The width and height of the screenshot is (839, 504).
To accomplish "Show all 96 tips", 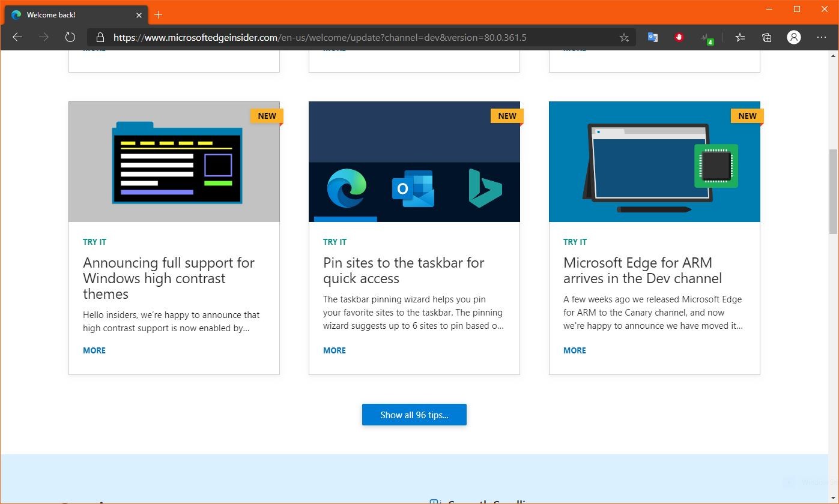I will (414, 415).
